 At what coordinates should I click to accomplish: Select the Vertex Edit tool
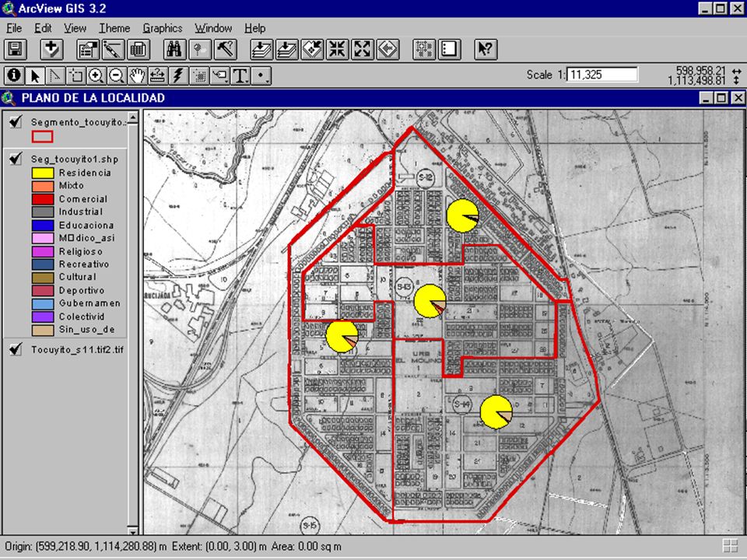[55, 75]
